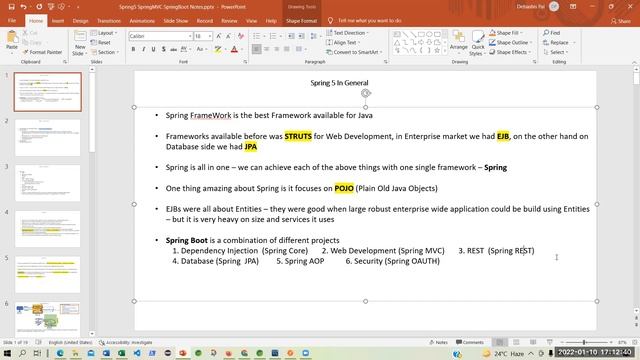Select slide 2 thumbnail

tap(48, 138)
